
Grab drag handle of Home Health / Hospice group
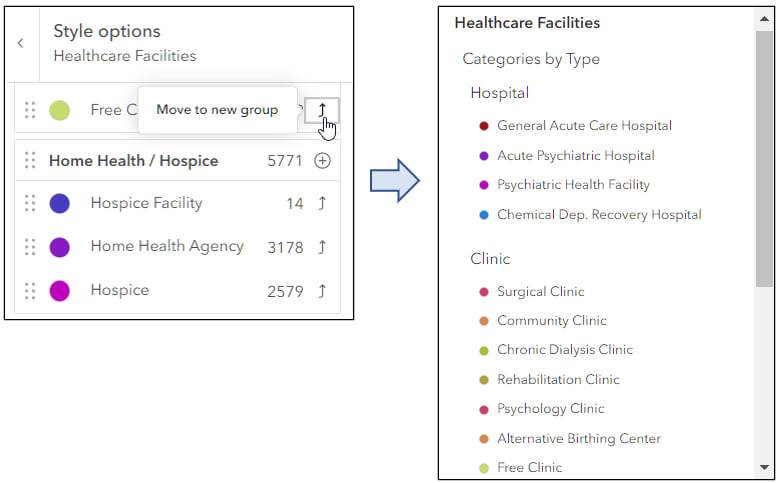(30, 161)
